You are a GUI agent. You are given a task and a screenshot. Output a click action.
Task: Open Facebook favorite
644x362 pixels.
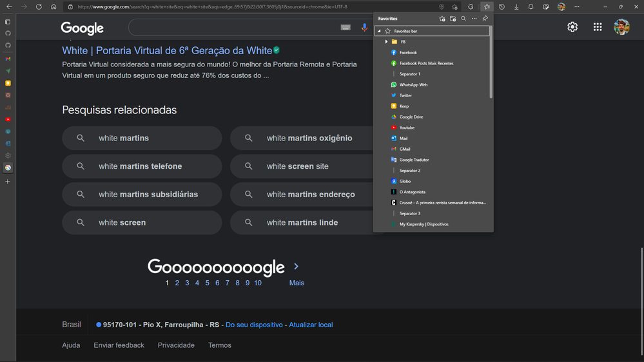point(432,53)
